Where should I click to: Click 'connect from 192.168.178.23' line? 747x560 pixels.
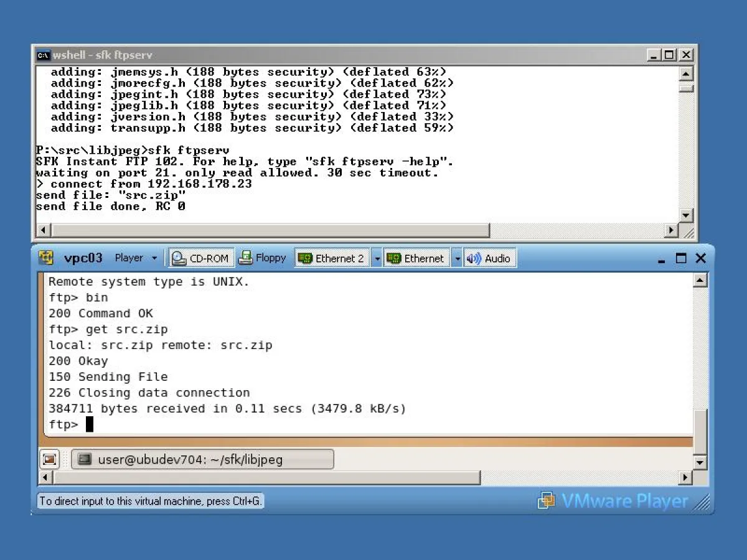pos(144,184)
